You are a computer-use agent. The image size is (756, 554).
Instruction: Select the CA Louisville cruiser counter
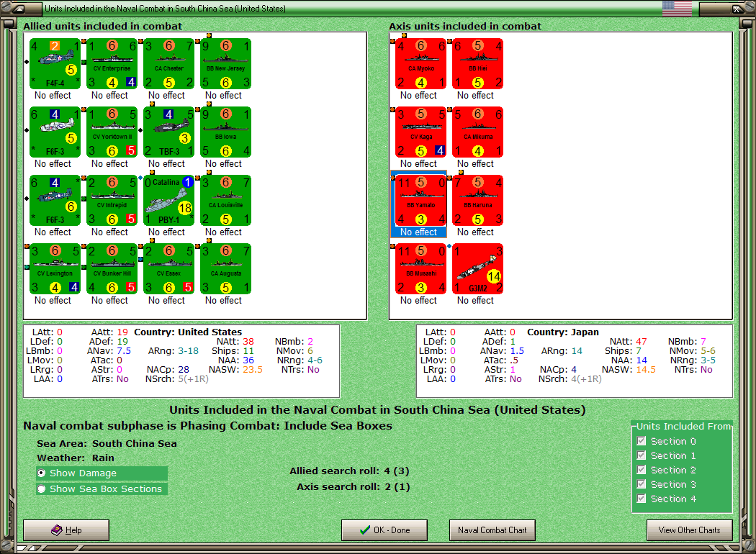[225, 201]
